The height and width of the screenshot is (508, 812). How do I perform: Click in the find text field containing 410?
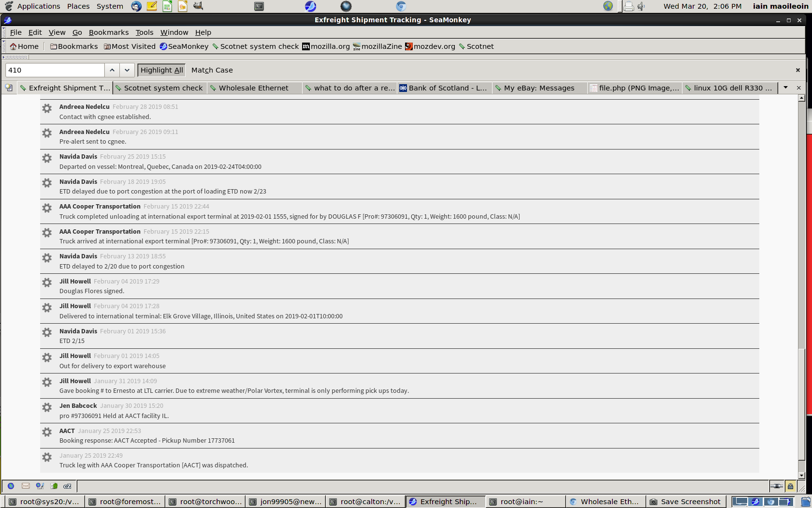pos(55,70)
